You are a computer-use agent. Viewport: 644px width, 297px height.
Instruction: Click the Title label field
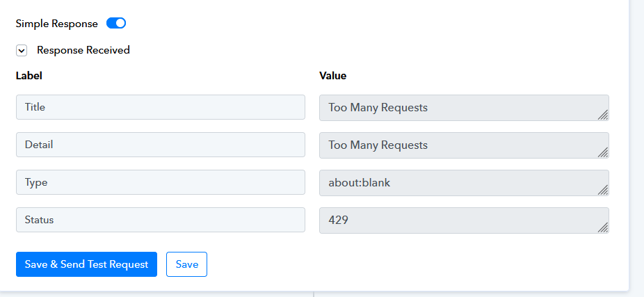coord(161,107)
